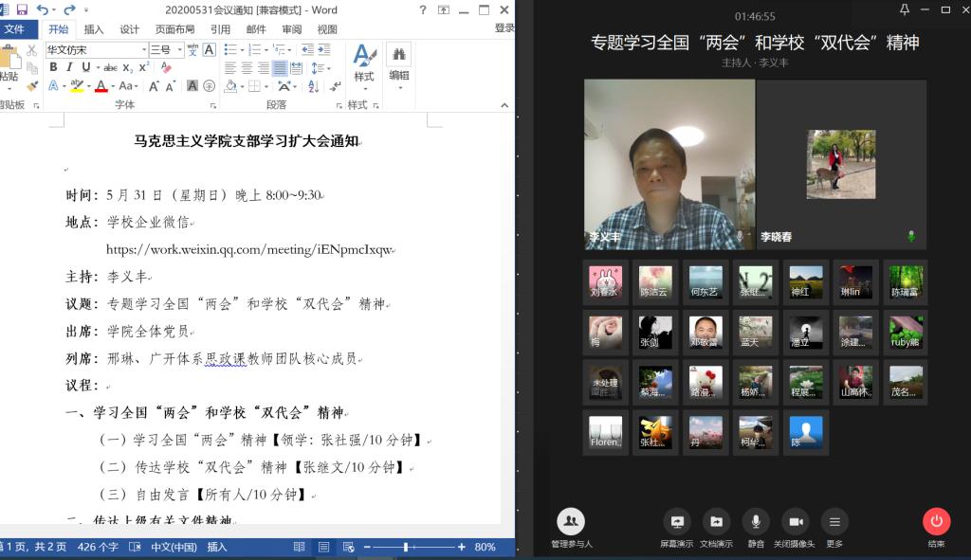
Task: Save the document with floppy icon
Action: pyautogui.click(x=21, y=9)
